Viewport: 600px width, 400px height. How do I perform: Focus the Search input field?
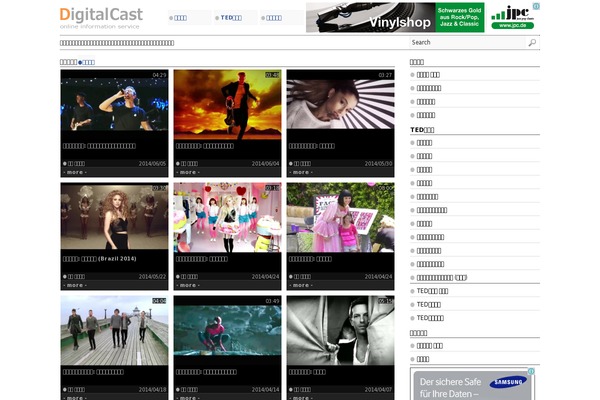[468, 42]
